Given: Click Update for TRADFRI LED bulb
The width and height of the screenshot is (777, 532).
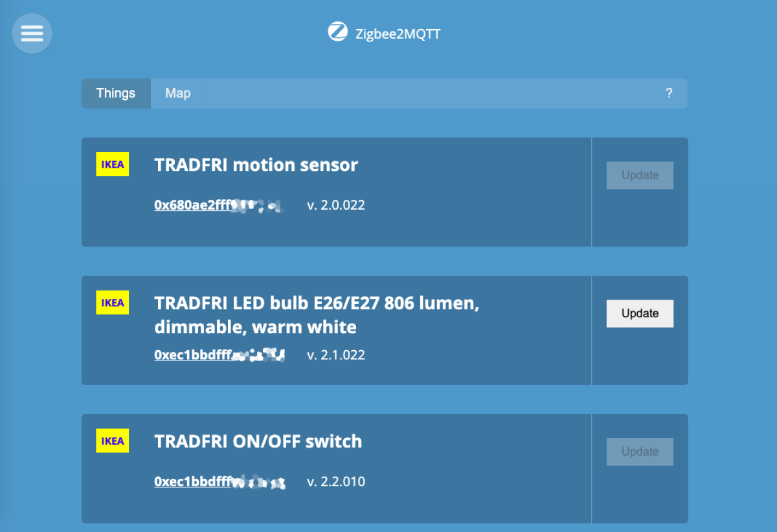Looking at the screenshot, I should tap(640, 313).
